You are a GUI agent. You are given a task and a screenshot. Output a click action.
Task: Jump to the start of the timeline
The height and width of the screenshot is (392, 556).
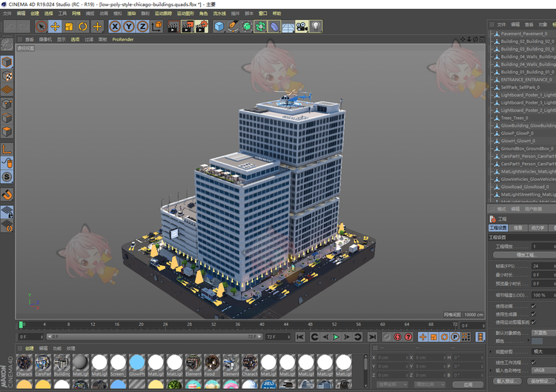coord(300,337)
